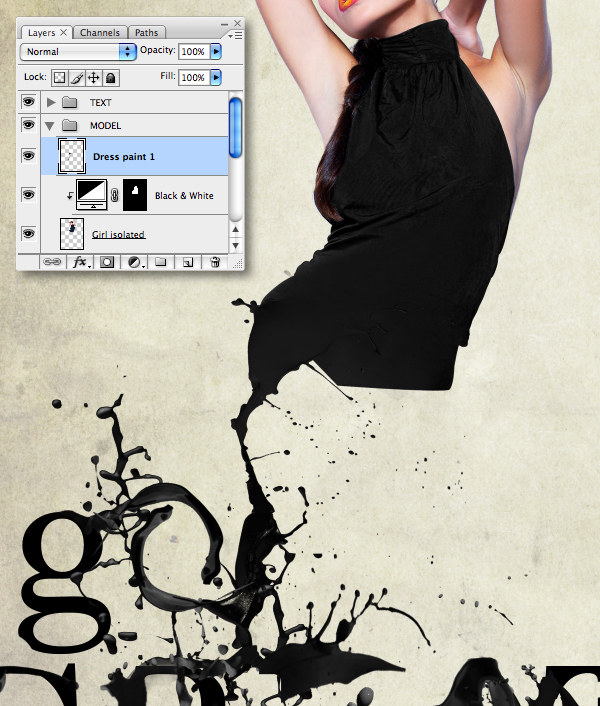Click the Opacity 100% field
This screenshot has height=706, width=600.
click(194, 51)
